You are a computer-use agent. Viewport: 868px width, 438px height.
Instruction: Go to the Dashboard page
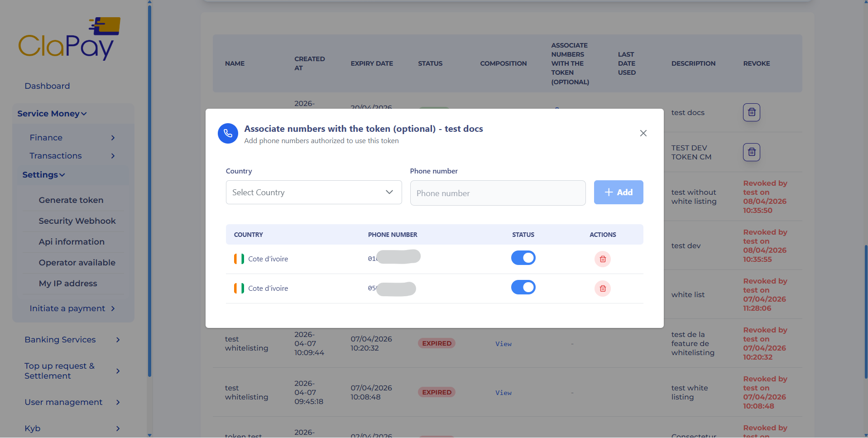tap(47, 86)
